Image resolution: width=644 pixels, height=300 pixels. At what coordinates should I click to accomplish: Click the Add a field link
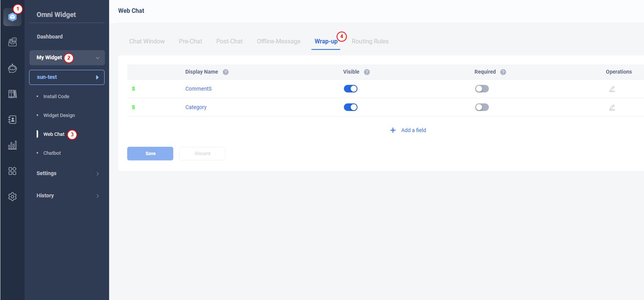(408, 131)
